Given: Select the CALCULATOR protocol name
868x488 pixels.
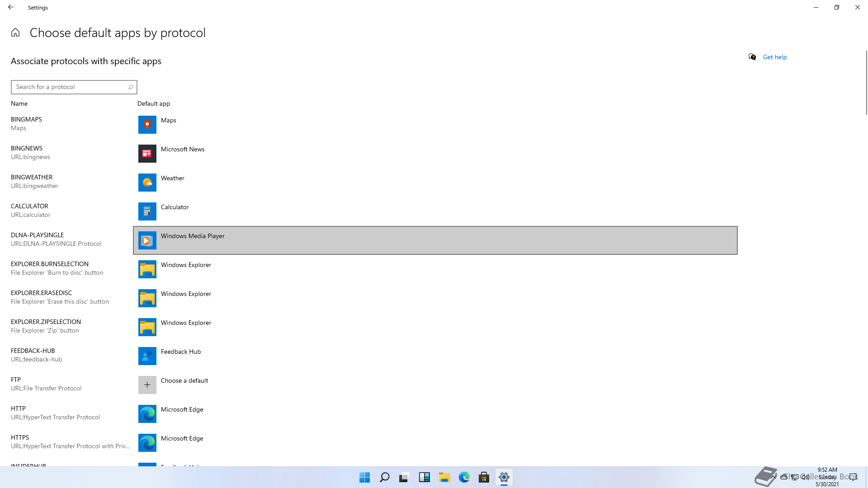Looking at the screenshot, I should (x=29, y=206).
